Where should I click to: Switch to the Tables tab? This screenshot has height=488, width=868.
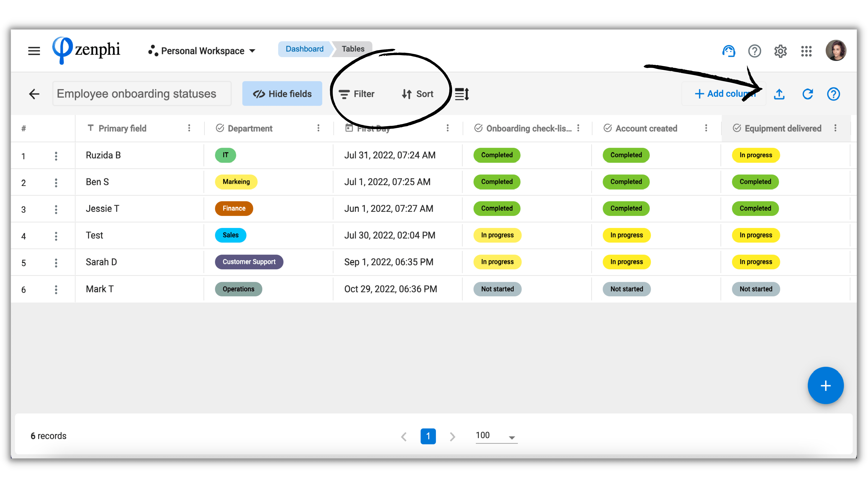click(352, 48)
